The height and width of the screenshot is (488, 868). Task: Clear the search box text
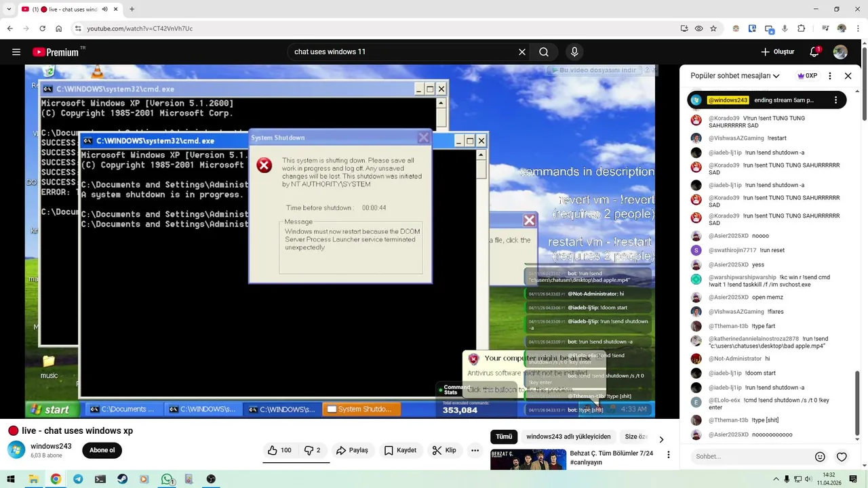click(x=522, y=52)
